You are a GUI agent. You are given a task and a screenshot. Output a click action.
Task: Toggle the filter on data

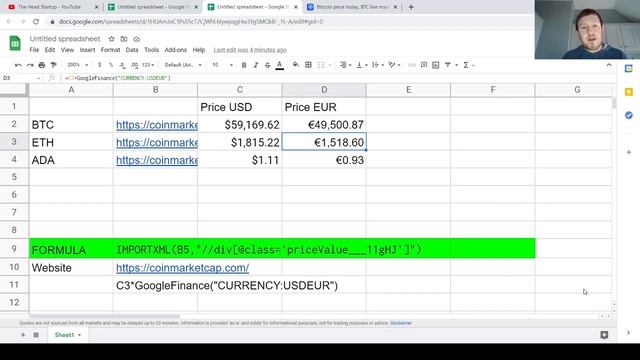pos(448,65)
